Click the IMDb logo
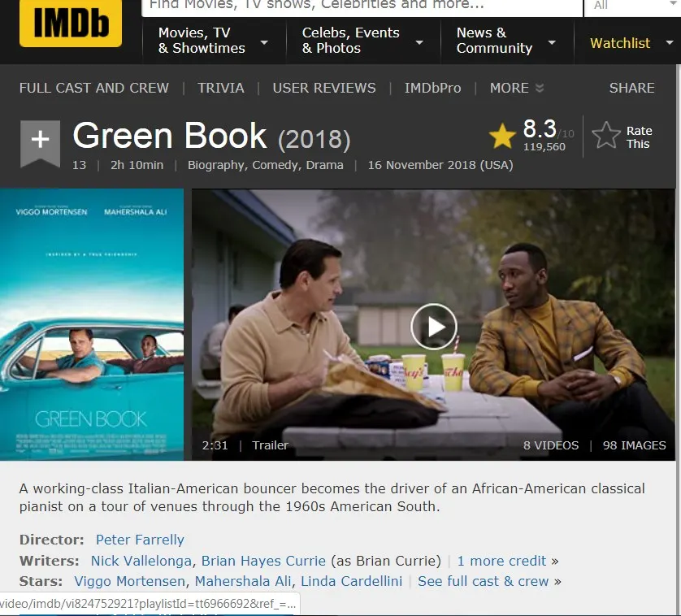Viewport: 681px width, 616px height. 71,23
